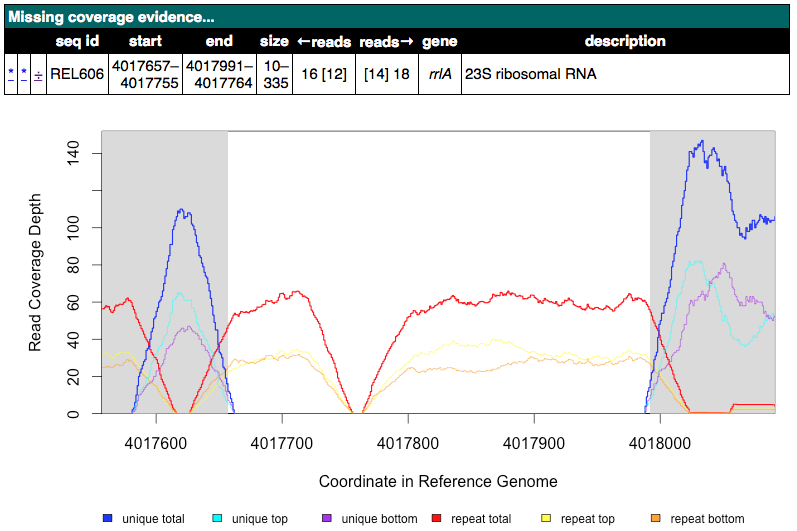Click the second asterisk link in the row
The image size is (797, 531).
pos(24,74)
